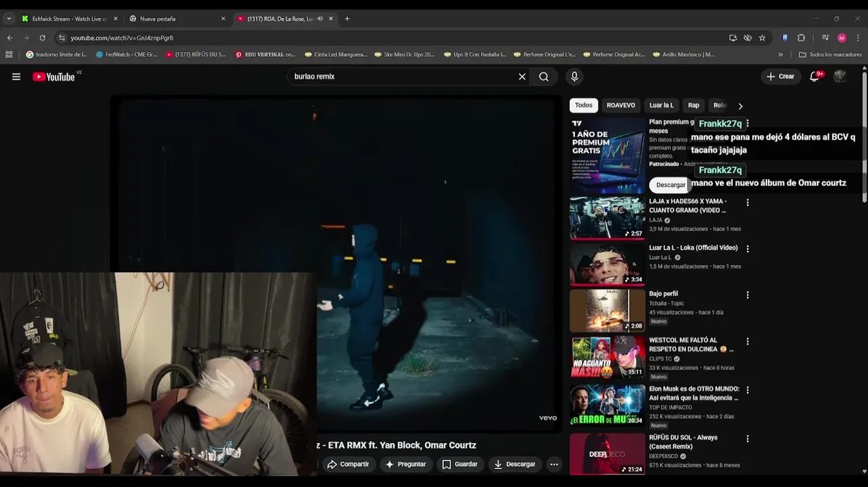This screenshot has width=868, height=487.
Task: Open the Chrome three-dot menu
Action: click(x=858, y=38)
